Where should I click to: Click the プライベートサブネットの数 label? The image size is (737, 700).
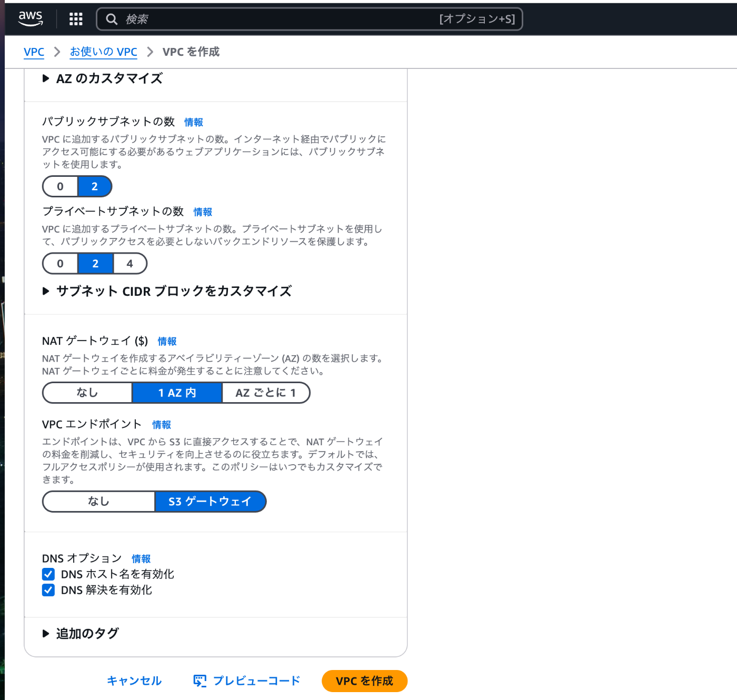[x=113, y=212]
